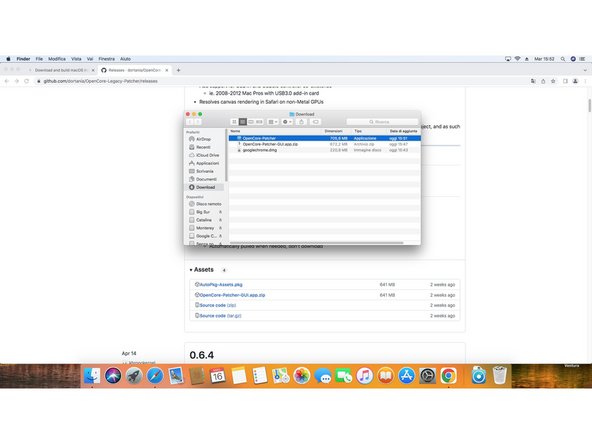Image resolution: width=592 pixels, height=444 pixels.
Task: Switch Finder to gallery view
Action: tap(259, 122)
